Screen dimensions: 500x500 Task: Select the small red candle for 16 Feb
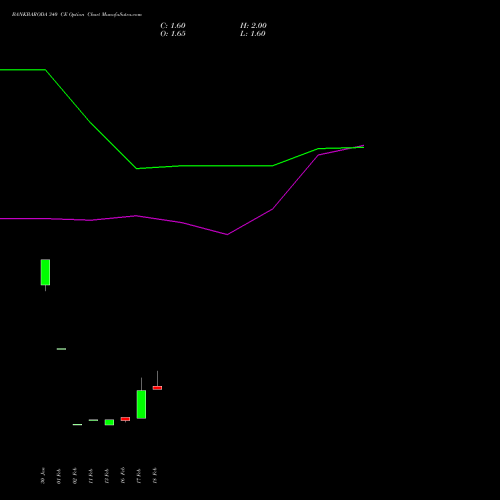point(125,419)
